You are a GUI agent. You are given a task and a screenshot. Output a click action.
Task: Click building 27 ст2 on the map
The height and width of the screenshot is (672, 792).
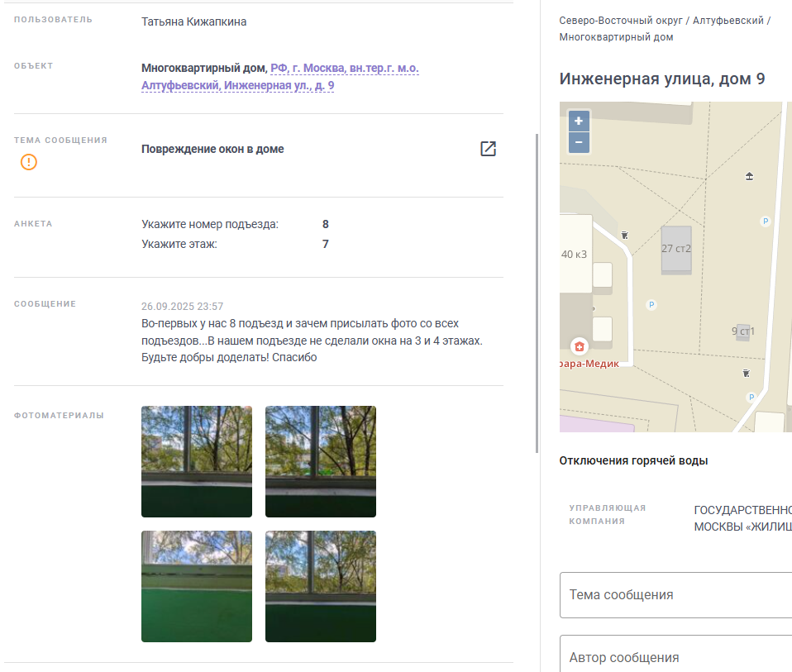[x=676, y=250]
